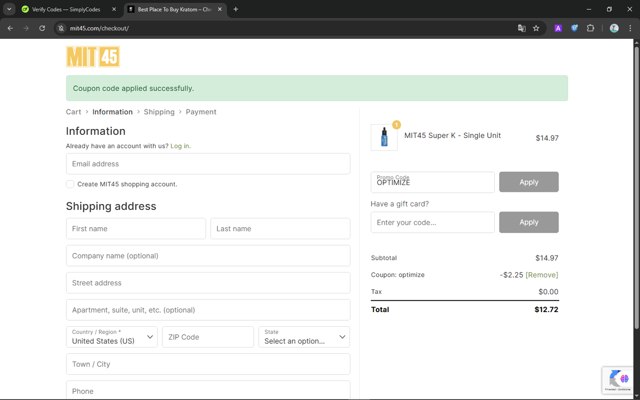The width and height of the screenshot is (640, 400).
Task: Open the Chrome three-dot menu
Action: (630, 28)
